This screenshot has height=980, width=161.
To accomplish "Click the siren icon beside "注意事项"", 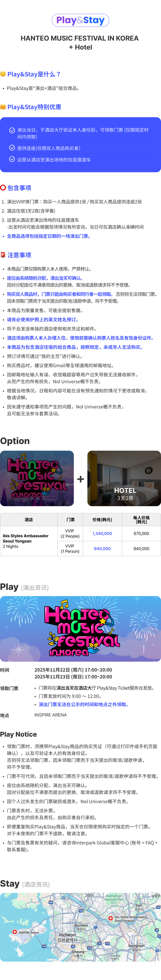I will [3, 255].
